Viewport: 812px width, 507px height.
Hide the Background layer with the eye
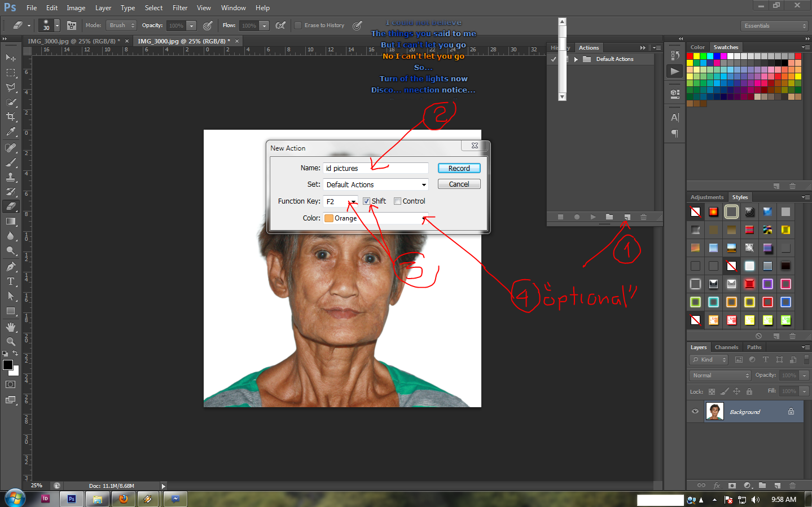coord(695,412)
